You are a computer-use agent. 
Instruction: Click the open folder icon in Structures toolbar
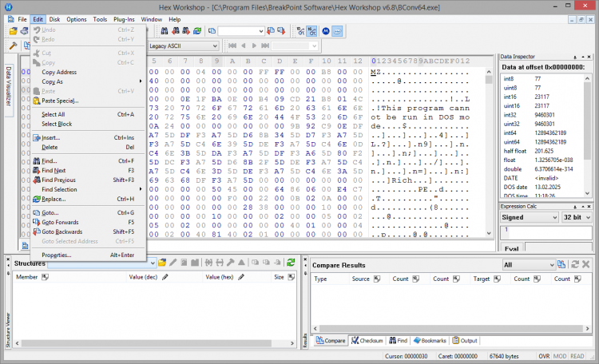pos(162,263)
